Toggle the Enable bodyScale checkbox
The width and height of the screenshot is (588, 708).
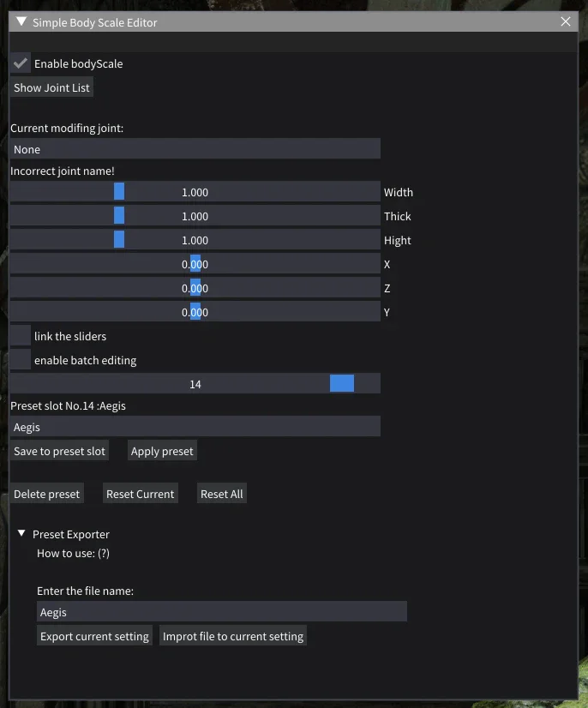pos(21,63)
